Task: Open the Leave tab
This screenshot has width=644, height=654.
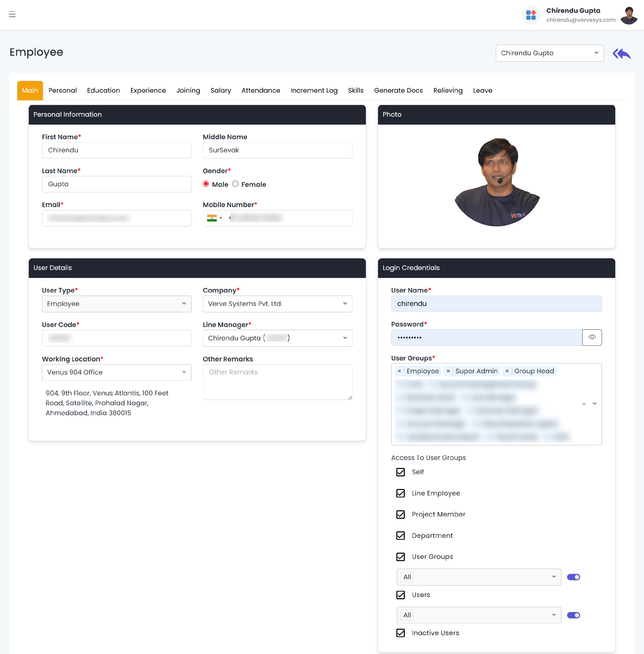Action: (483, 91)
